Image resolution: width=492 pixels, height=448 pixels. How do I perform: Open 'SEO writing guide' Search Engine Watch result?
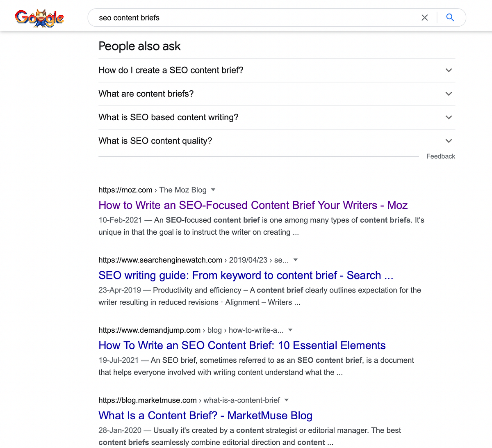click(246, 275)
